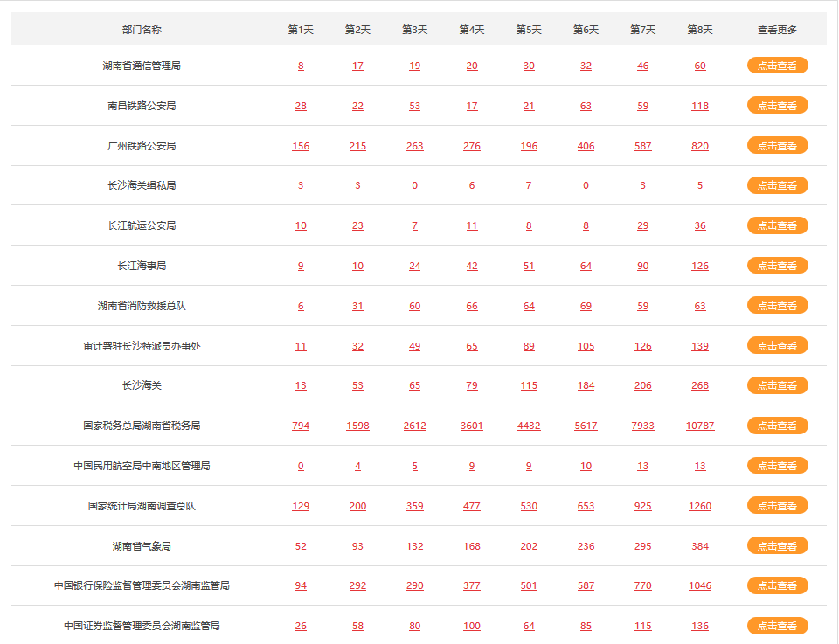Viewport: 839px width, 644px height.
Task: Click 第6天 value 184 for 长沙海关
Action: point(586,385)
